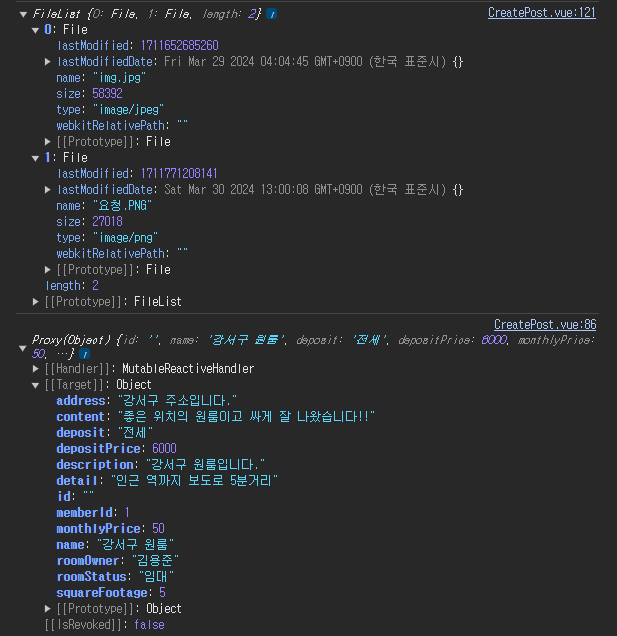Expand [[Prototype]]: Object row

(47, 609)
